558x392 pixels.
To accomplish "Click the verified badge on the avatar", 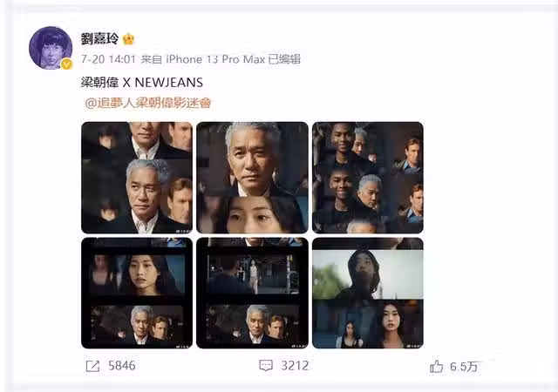I will (x=66, y=64).
